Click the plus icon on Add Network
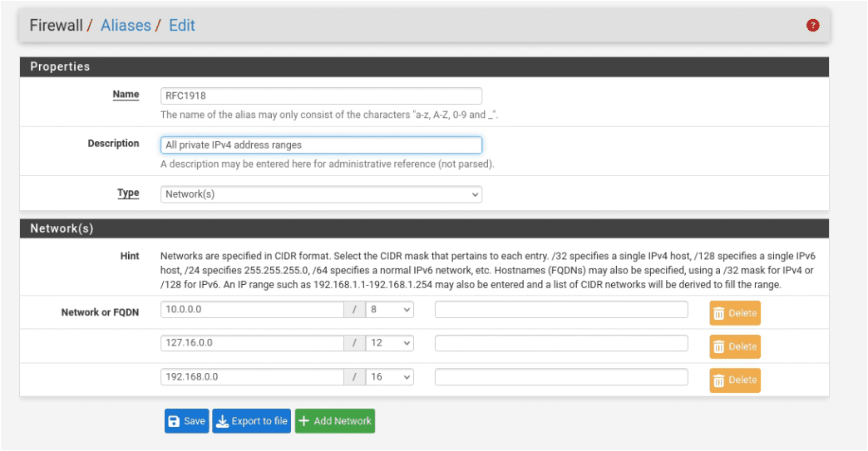The image size is (868, 451). (x=303, y=421)
